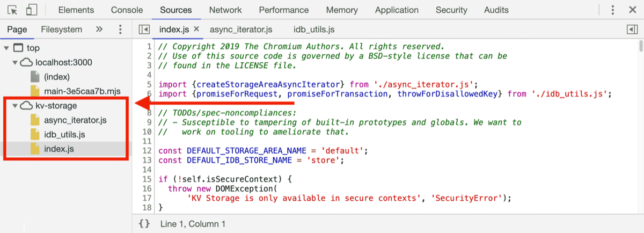644x233 pixels.
Task: Click the pretty-print curly braces icon
Action: (x=144, y=224)
